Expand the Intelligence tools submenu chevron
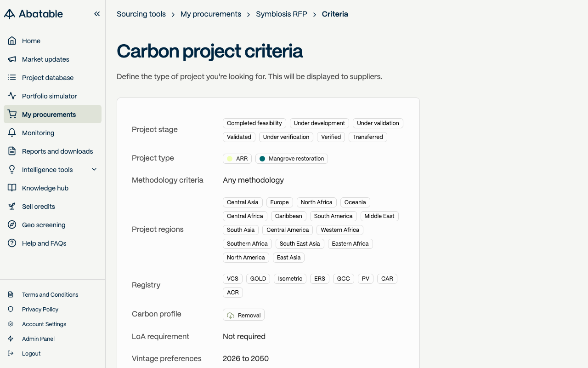 [94, 170]
